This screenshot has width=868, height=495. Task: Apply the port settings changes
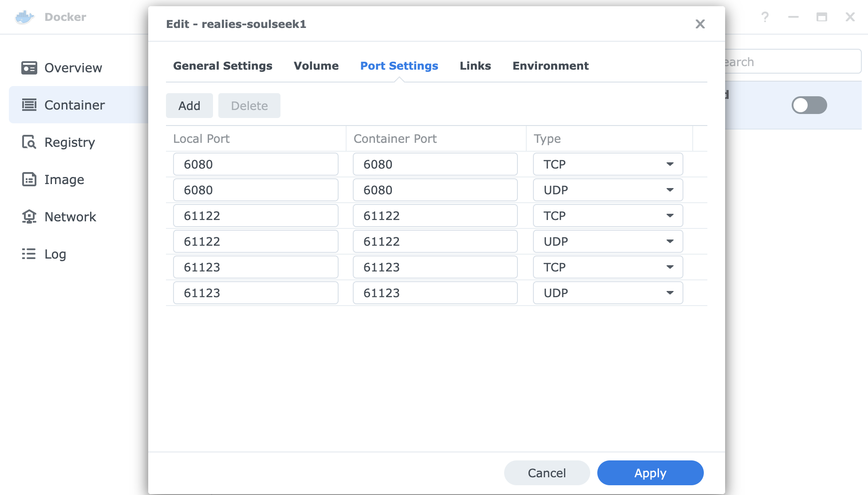(x=650, y=473)
